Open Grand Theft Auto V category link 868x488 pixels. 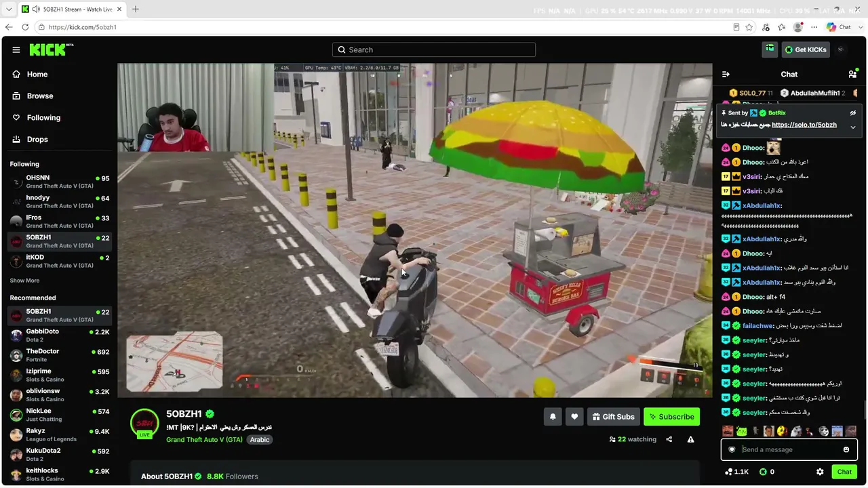point(204,440)
